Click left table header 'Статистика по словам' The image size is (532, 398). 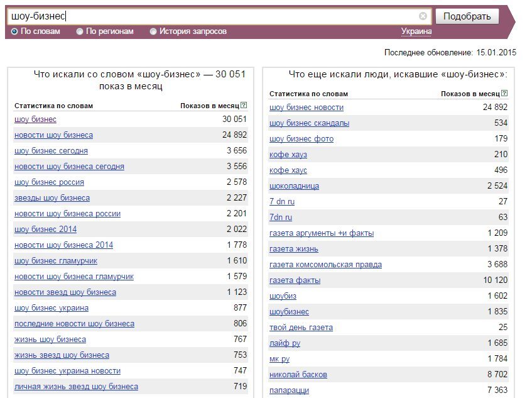(x=53, y=106)
